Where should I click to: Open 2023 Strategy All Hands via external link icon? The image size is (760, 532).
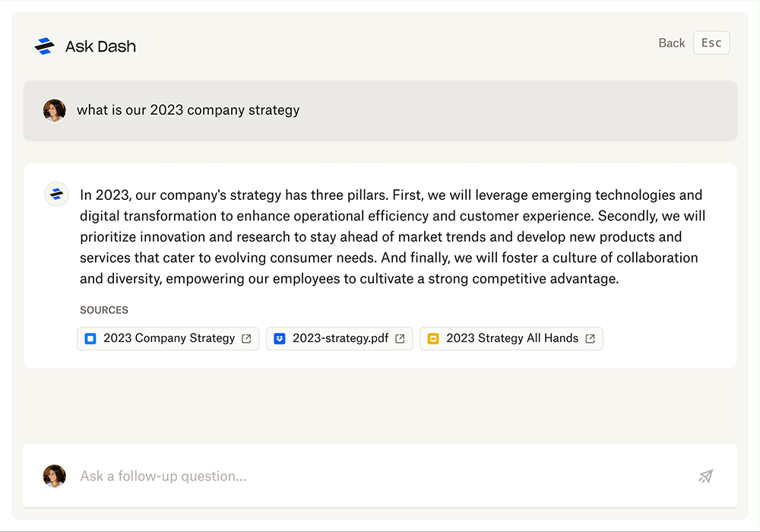point(590,339)
